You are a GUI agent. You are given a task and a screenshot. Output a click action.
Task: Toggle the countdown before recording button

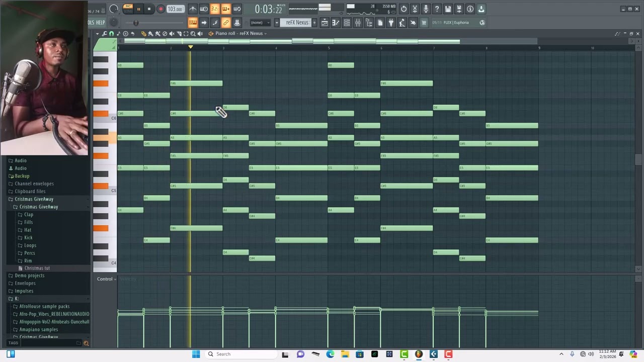(215, 9)
